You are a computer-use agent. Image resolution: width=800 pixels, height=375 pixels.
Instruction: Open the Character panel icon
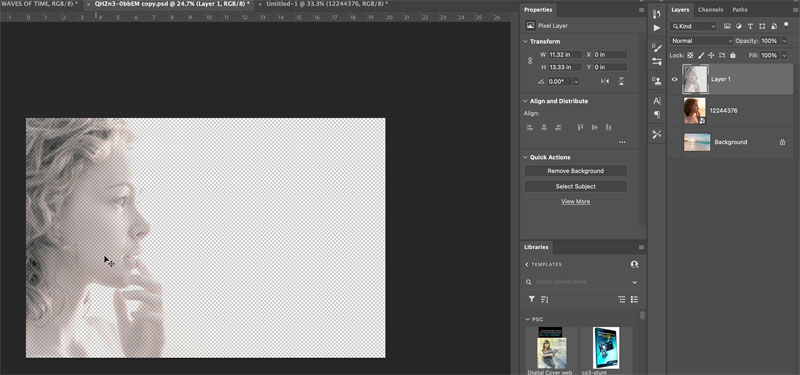tap(657, 101)
